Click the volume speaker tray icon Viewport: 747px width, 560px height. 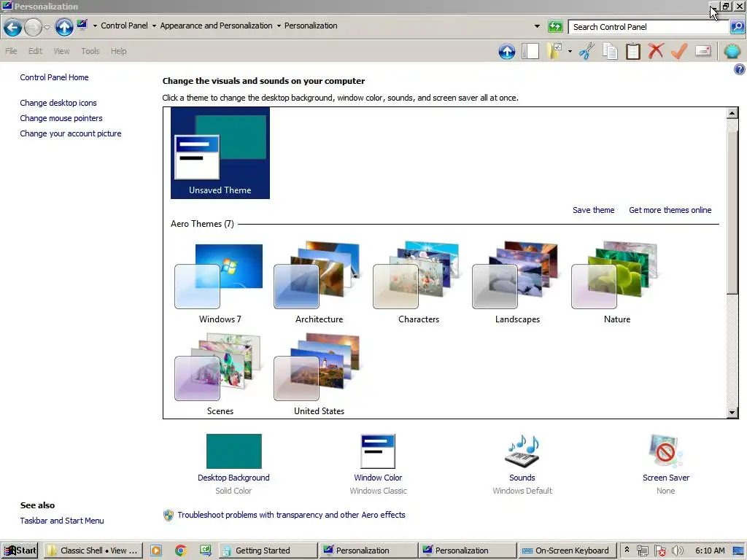pyautogui.click(x=678, y=551)
